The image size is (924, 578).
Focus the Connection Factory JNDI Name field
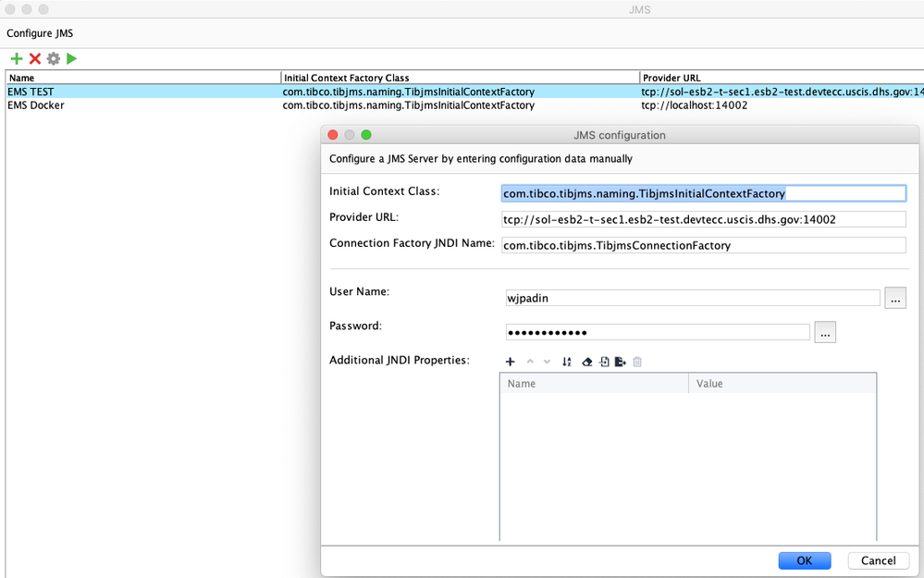click(703, 246)
